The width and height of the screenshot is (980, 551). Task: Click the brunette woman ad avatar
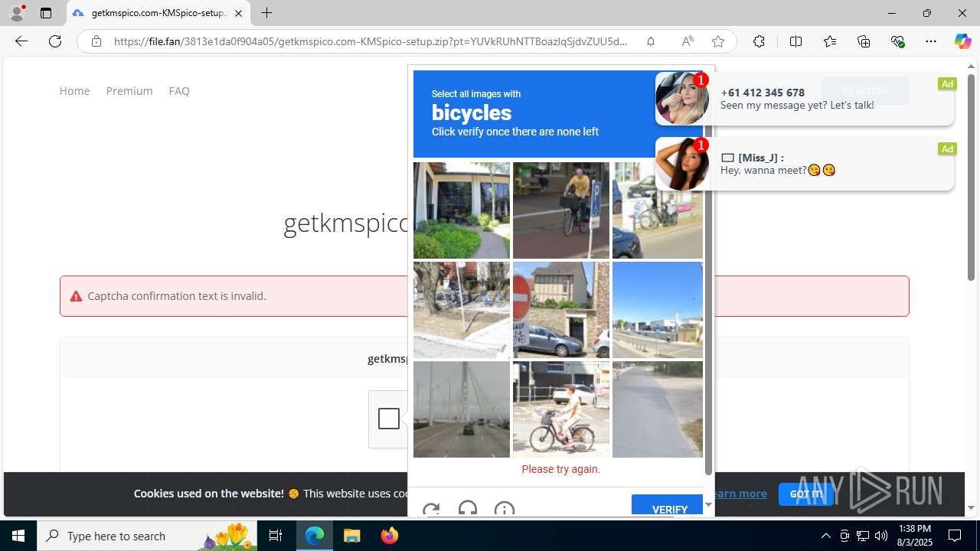pos(681,164)
